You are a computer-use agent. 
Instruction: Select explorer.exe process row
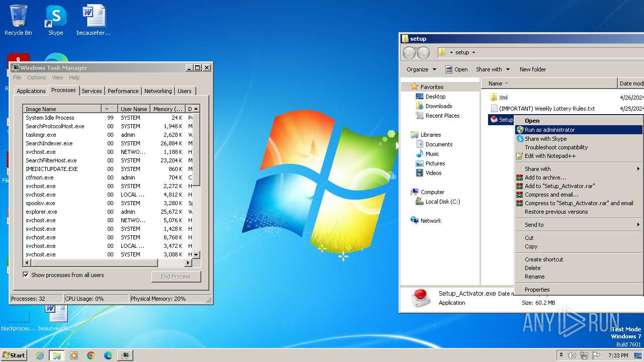(x=108, y=212)
